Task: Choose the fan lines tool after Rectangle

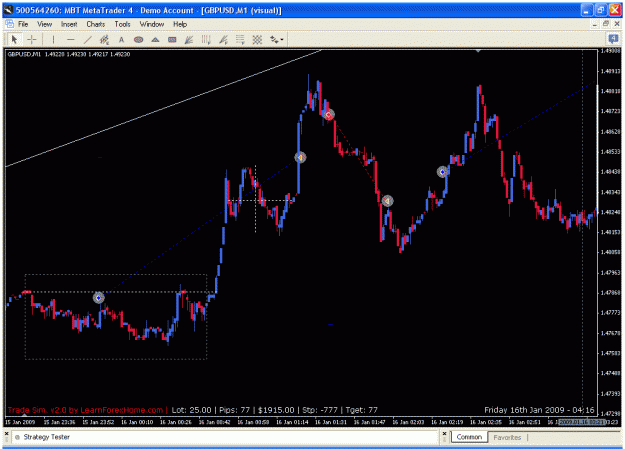Action: (189, 39)
